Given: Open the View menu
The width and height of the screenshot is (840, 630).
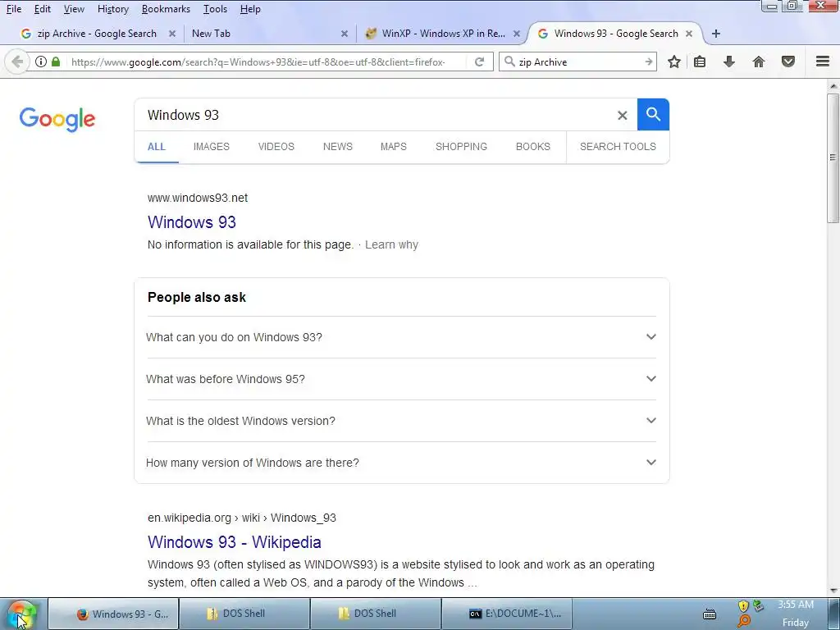Looking at the screenshot, I should [74, 9].
